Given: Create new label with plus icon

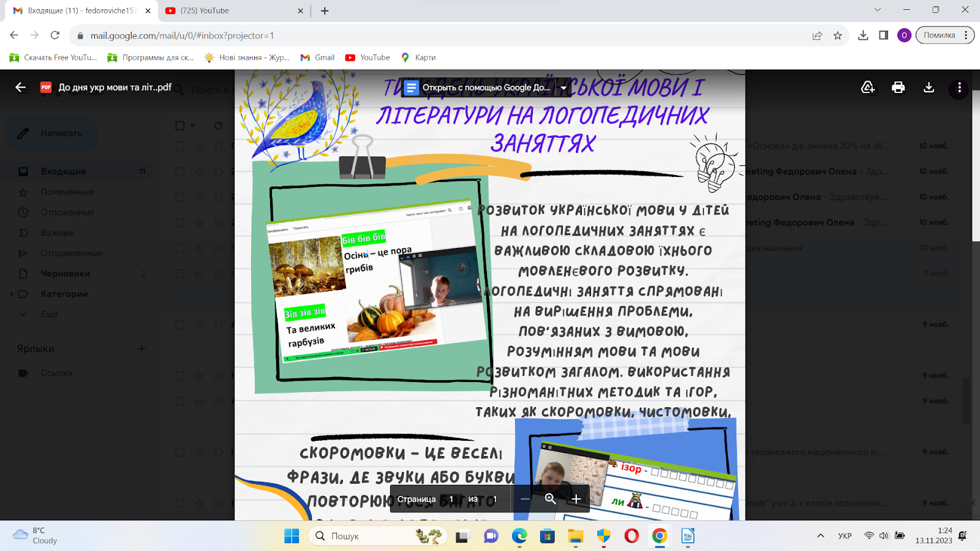Looking at the screenshot, I should [141, 348].
